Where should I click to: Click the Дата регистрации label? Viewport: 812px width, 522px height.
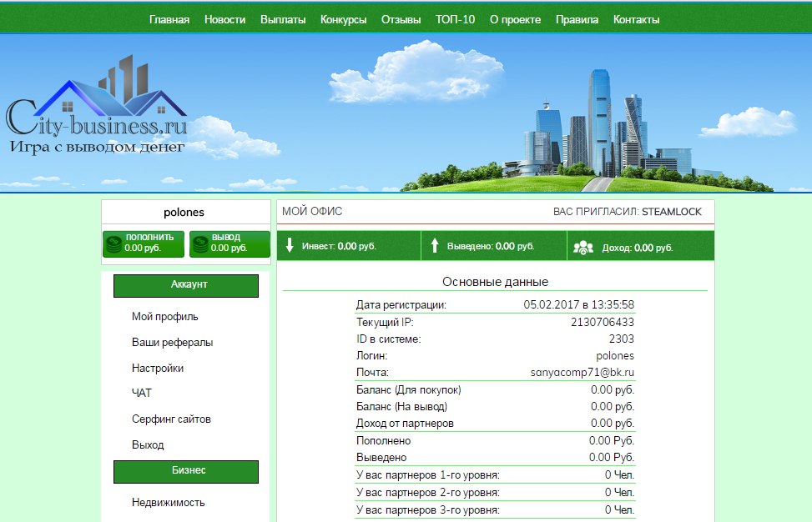tap(401, 304)
